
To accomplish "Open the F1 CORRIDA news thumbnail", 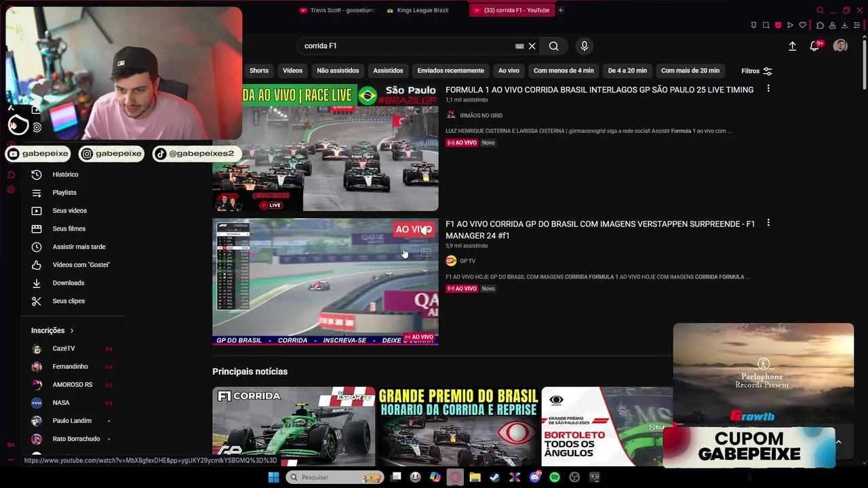I will tap(294, 426).
